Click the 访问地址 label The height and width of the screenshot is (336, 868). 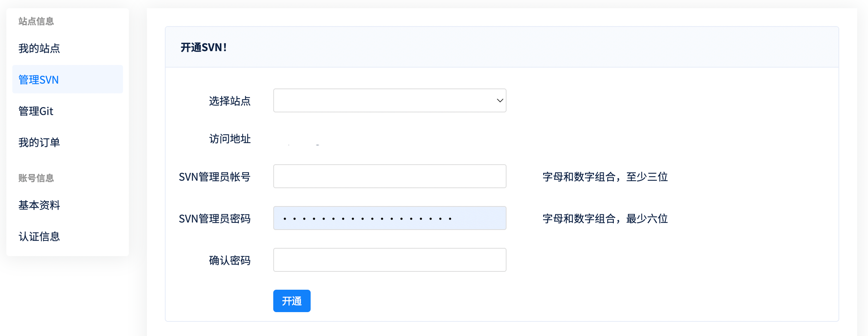230,139
